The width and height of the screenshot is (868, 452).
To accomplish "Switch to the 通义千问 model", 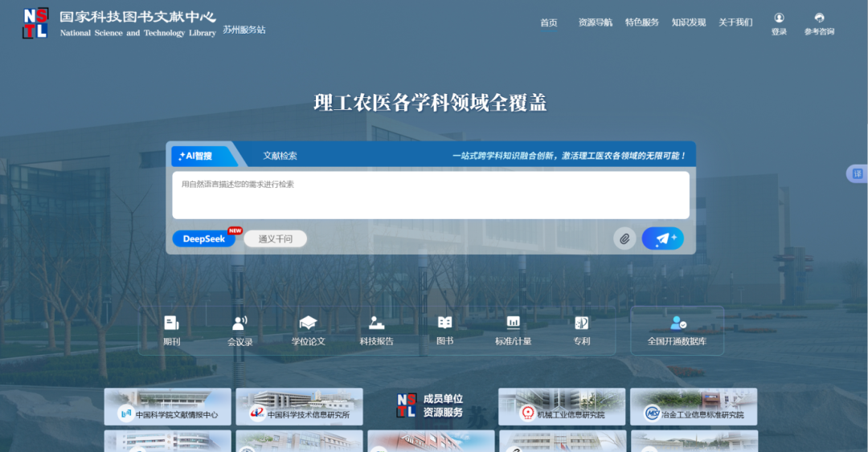I will tap(275, 238).
